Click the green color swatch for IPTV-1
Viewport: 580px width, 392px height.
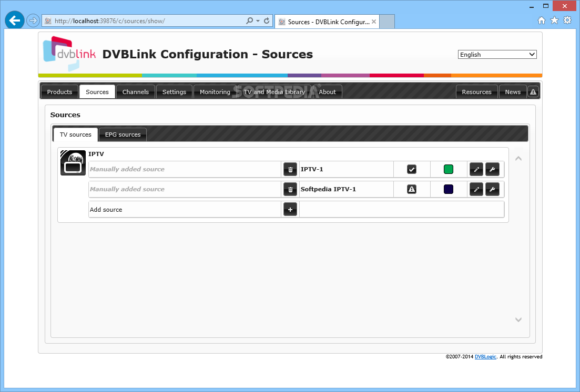pyautogui.click(x=449, y=169)
